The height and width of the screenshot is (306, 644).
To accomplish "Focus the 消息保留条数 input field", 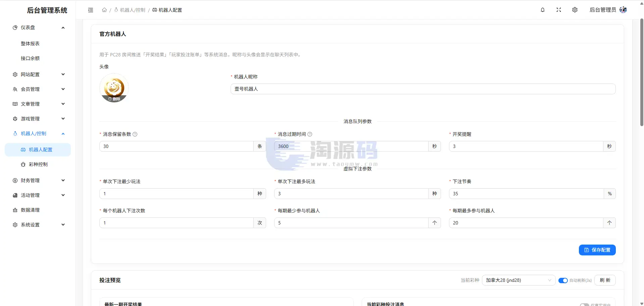I will (176, 146).
